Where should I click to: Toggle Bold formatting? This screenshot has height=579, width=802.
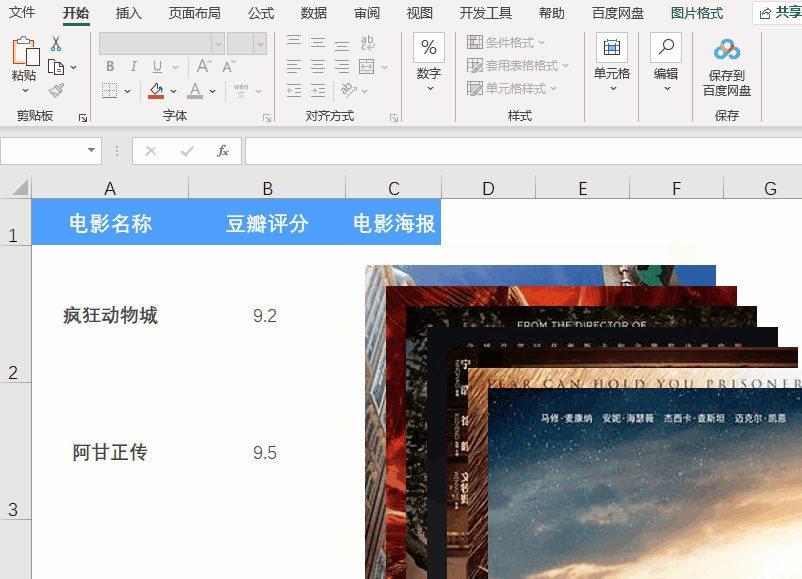coord(110,66)
